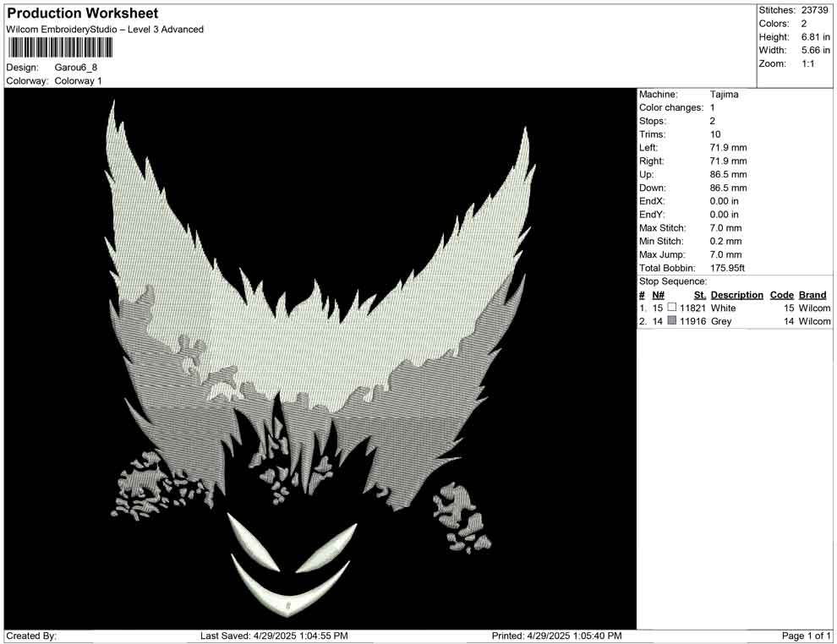Screen dimensions: 837x644
Task: Click the EndX value 0.00 in
Action: point(724,201)
